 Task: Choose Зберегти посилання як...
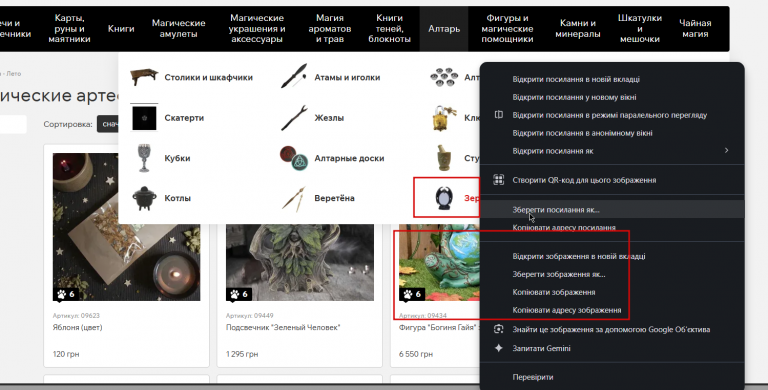point(556,210)
